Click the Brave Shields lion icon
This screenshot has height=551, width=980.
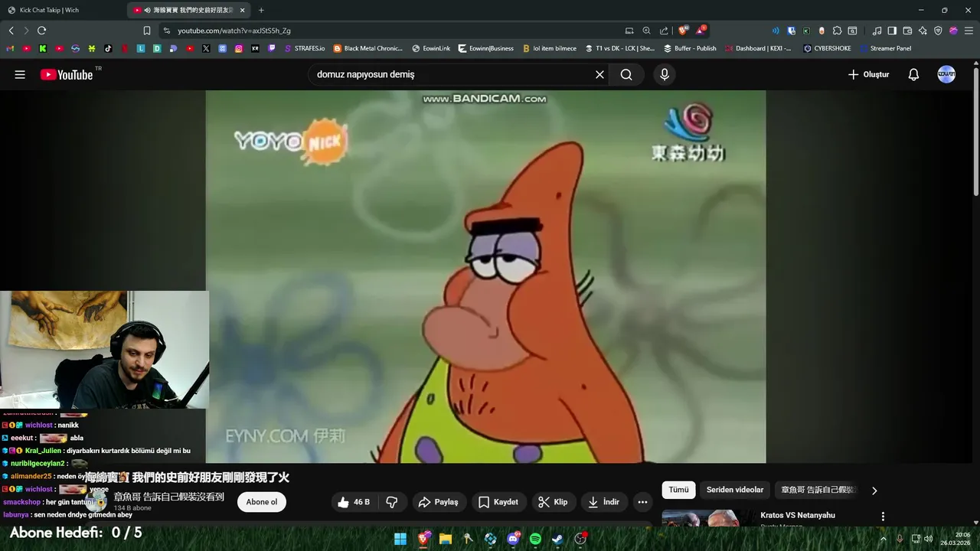click(x=683, y=31)
